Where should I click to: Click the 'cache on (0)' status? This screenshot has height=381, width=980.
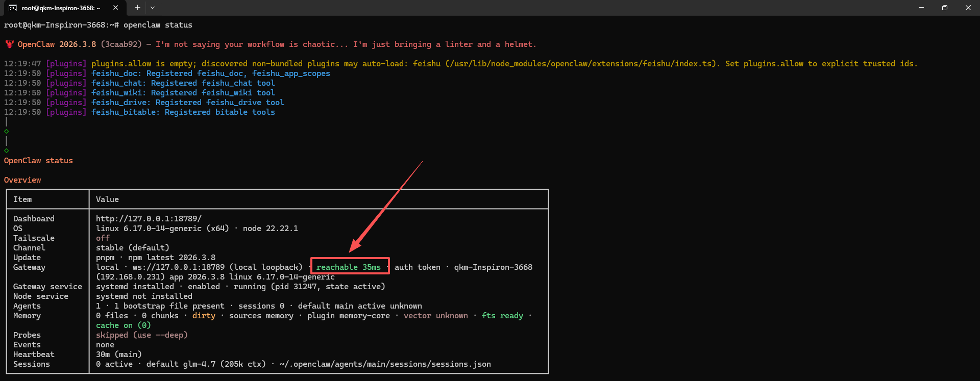click(124, 325)
